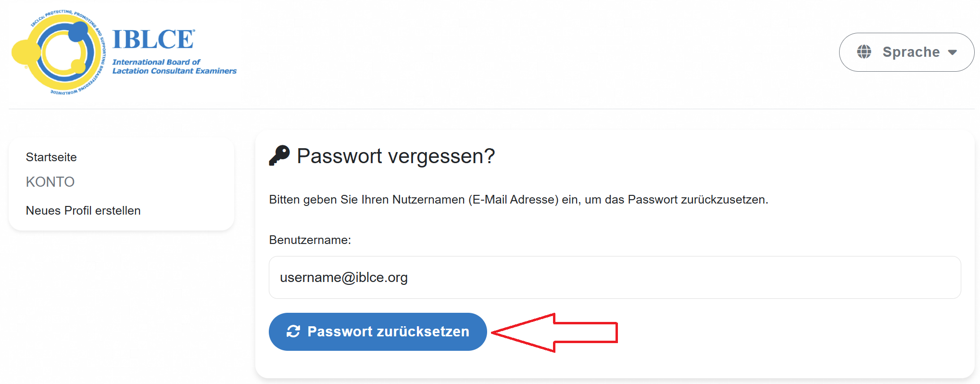Viewport: 980px width, 384px height.
Task: Click the Passwort zurücksetzen button
Action: [x=378, y=332]
